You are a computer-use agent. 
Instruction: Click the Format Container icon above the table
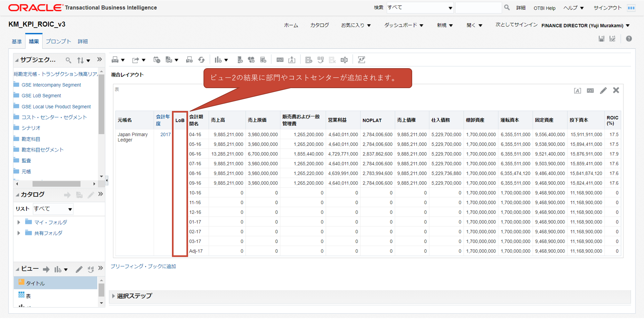pos(578,91)
